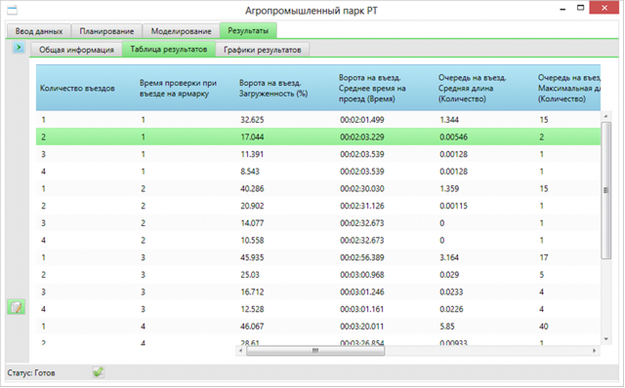
Task: Select queue length 0.029
Action: 449,275
